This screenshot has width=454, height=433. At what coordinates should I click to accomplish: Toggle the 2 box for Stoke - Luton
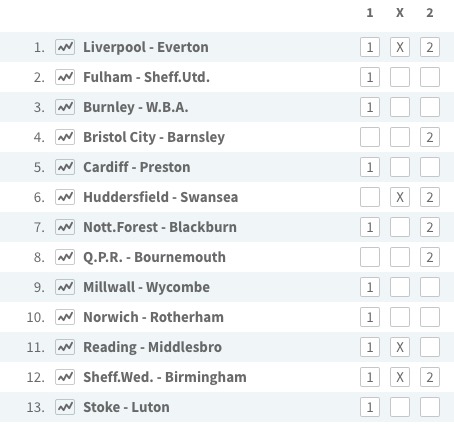click(430, 407)
